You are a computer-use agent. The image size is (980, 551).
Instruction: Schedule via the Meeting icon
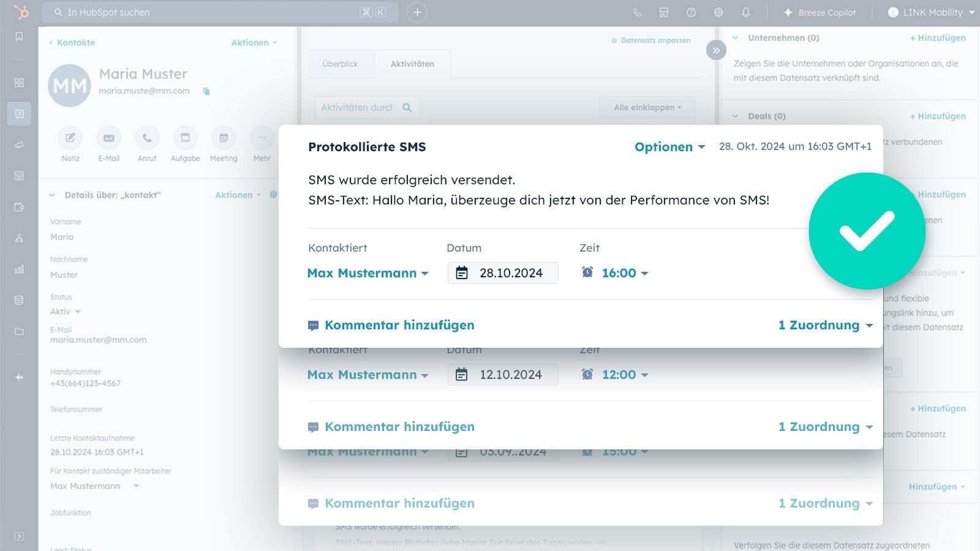pyautogui.click(x=224, y=138)
